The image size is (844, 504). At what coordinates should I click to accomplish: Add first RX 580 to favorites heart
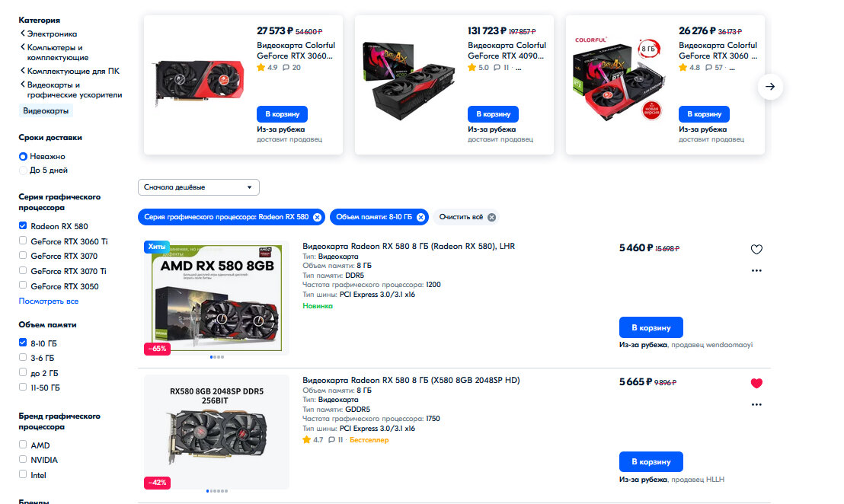(x=756, y=249)
